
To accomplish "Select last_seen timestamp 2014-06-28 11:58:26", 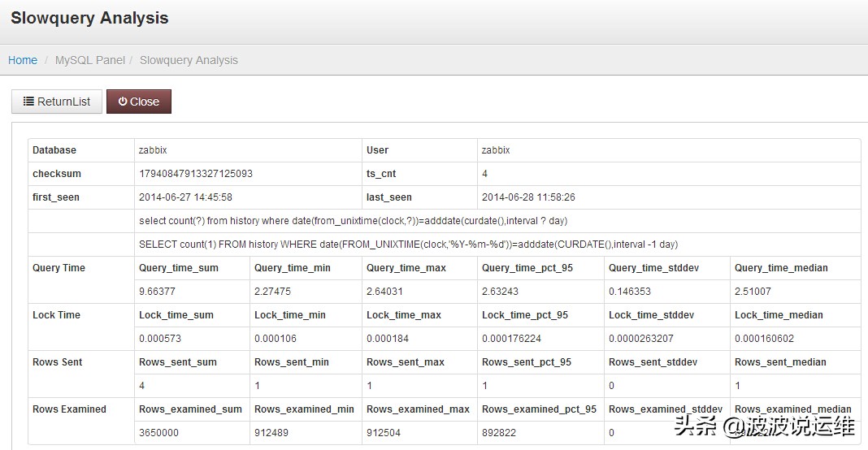I will (x=528, y=197).
